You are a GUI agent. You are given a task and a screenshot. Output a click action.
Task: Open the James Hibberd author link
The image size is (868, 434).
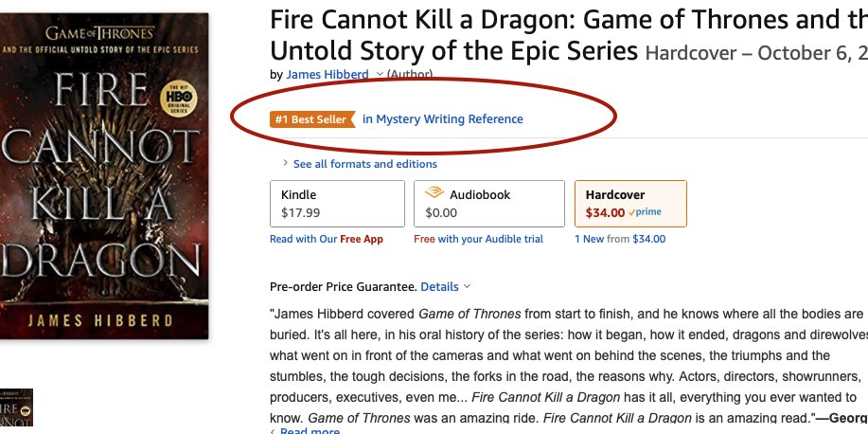(327, 75)
